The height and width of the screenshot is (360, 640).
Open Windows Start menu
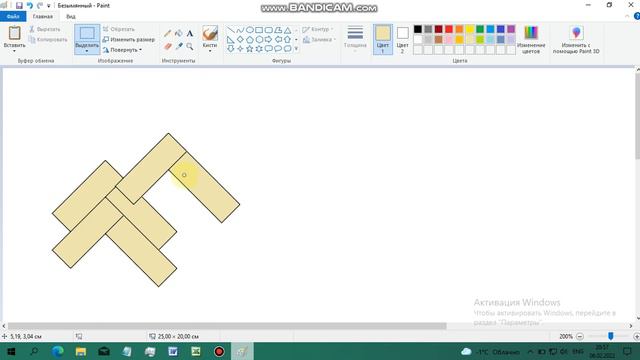[11, 351]
